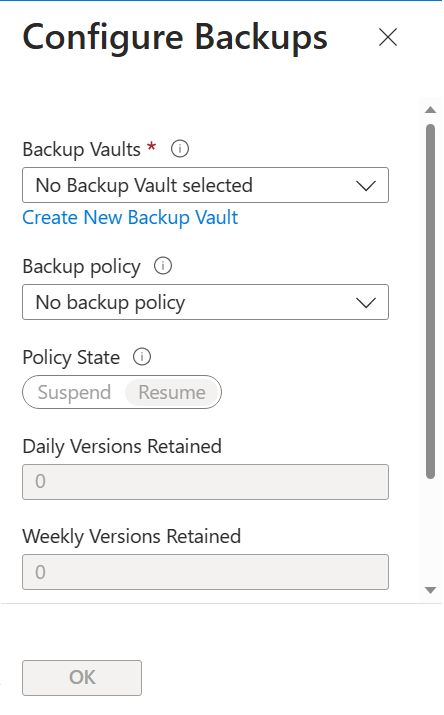Click the Weekly Versions Retained field
Image resolution: width=444 pixels, height=715 pixels.
pyautogui.click(x=206, y=572)
